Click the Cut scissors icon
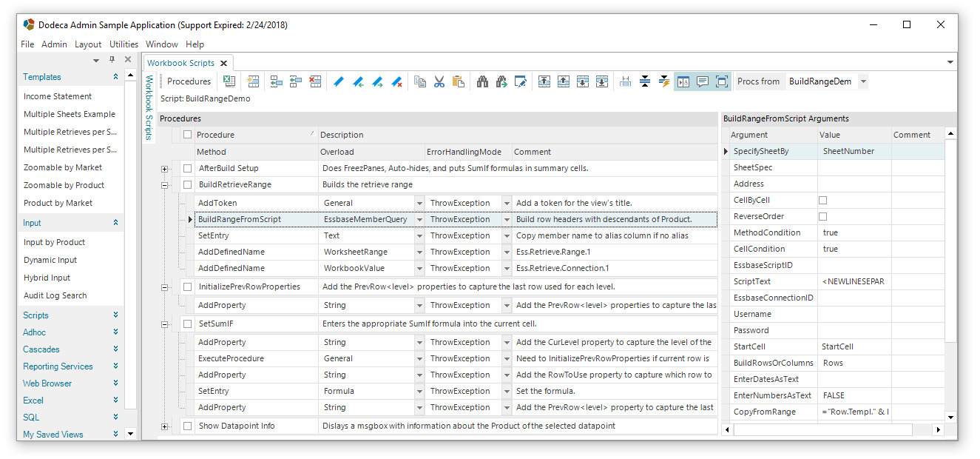 pyautogui.click(x=439, y=81)
